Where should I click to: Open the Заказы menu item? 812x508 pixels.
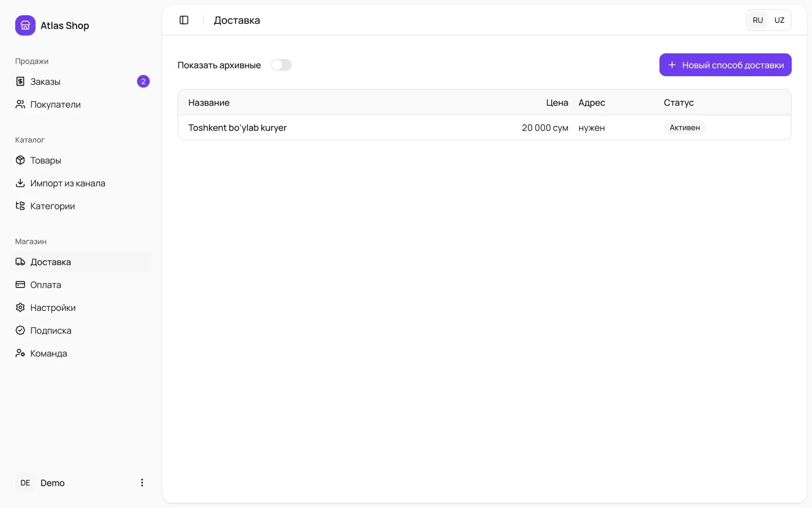(x=81, y=81)
